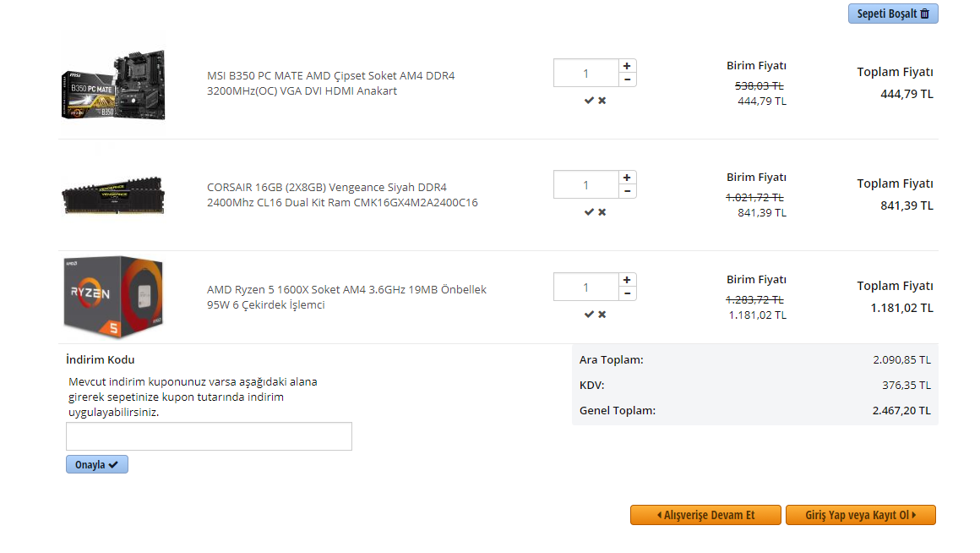
Task: Decrease Ryzen 5 1600X quantity
Action: point(627,293)
